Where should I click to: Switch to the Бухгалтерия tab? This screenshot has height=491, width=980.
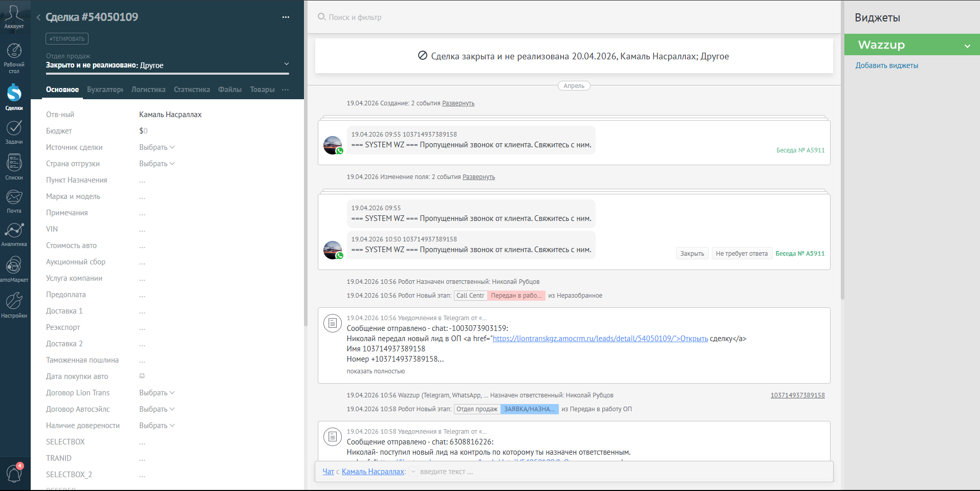pos(105,90)
